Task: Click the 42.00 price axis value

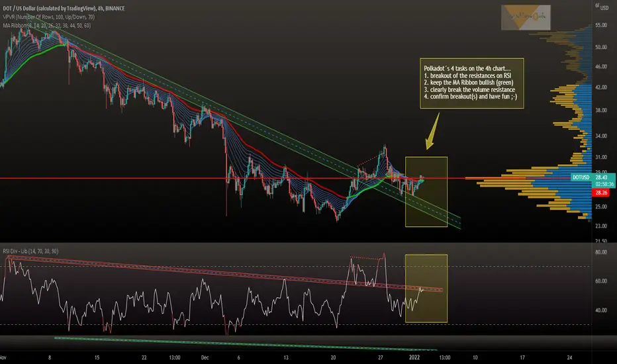Action: point(601,87)
